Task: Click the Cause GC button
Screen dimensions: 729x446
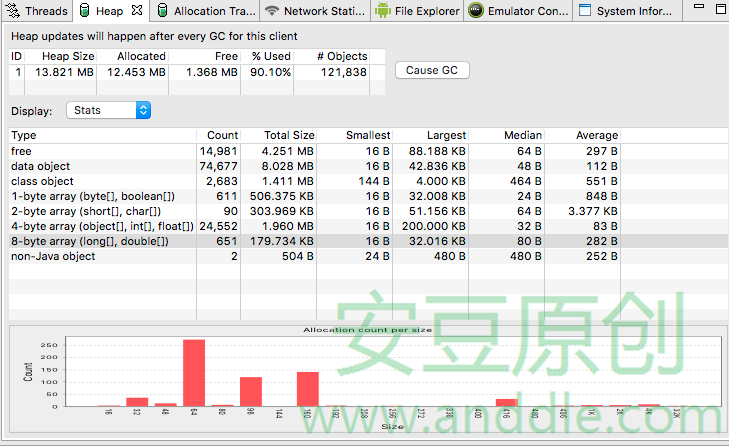Action: [432, 70]
